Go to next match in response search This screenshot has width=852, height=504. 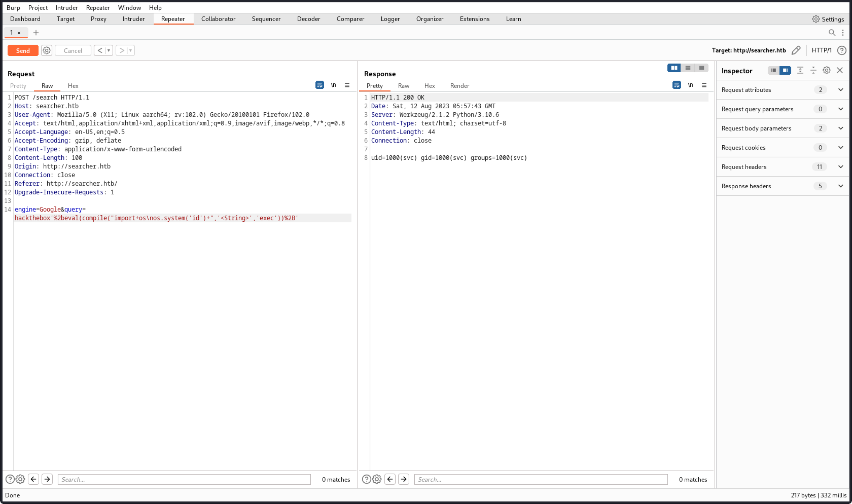click(x=403, y=479)
